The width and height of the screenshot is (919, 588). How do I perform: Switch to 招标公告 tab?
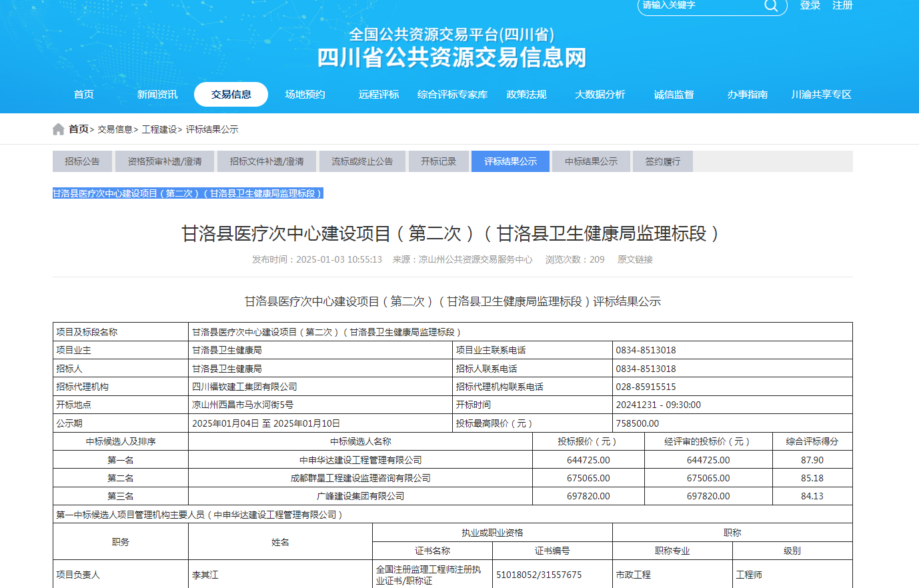[x=83, y=161]
